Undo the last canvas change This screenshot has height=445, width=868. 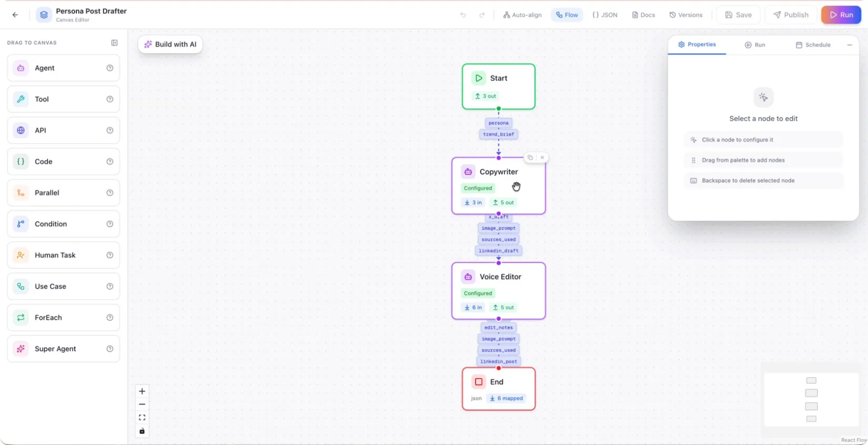[x=463, y=15]
